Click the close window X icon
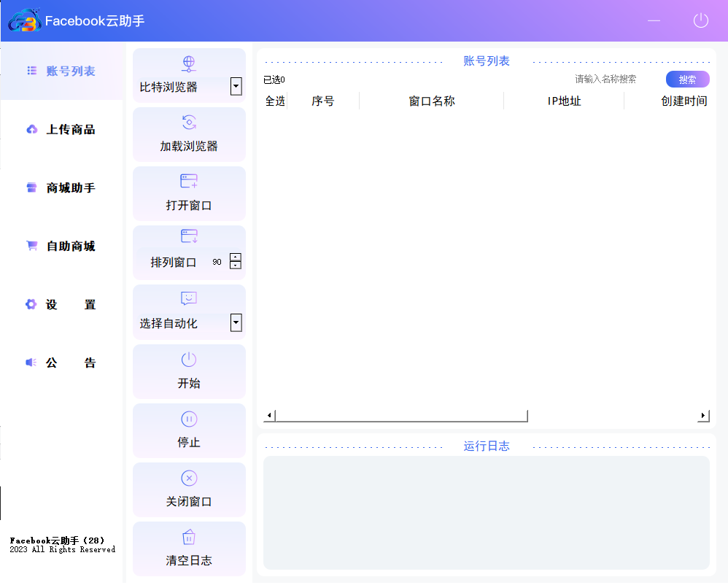This screenshot has height=585, width=728. pos(189,479)
